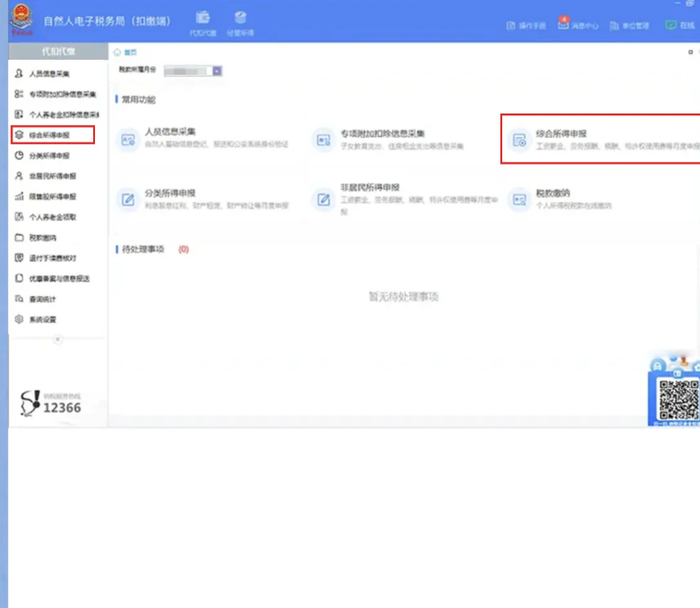This screenshot has width=700, height=608.
Task: Open the 综合所得申报 shortcut card
Action: pyautogui.click(x=601, y=139)
